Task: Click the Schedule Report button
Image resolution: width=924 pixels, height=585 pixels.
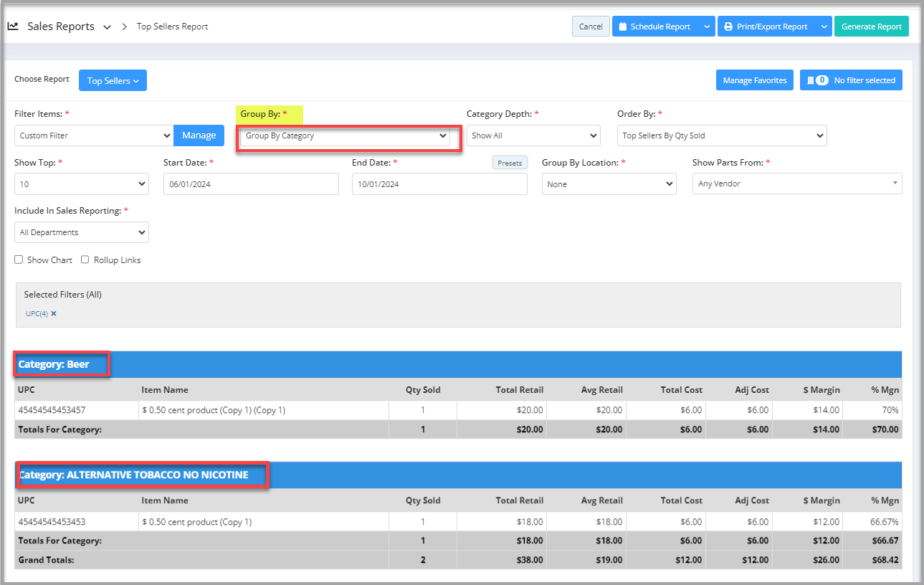Action: (x=654, y=27)
